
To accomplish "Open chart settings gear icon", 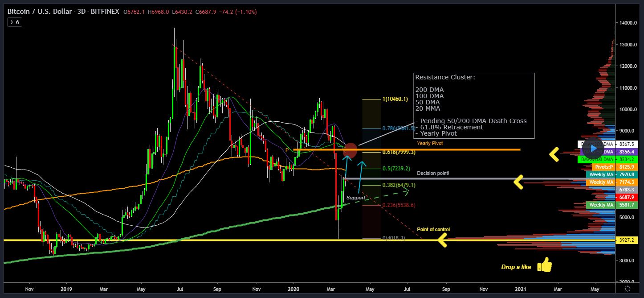I will pyautogui.click(x=627, y=289).
